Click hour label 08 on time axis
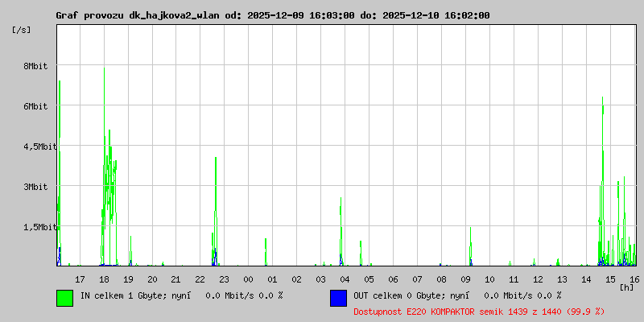Viewport: 644px width, 322px height. 441,279
